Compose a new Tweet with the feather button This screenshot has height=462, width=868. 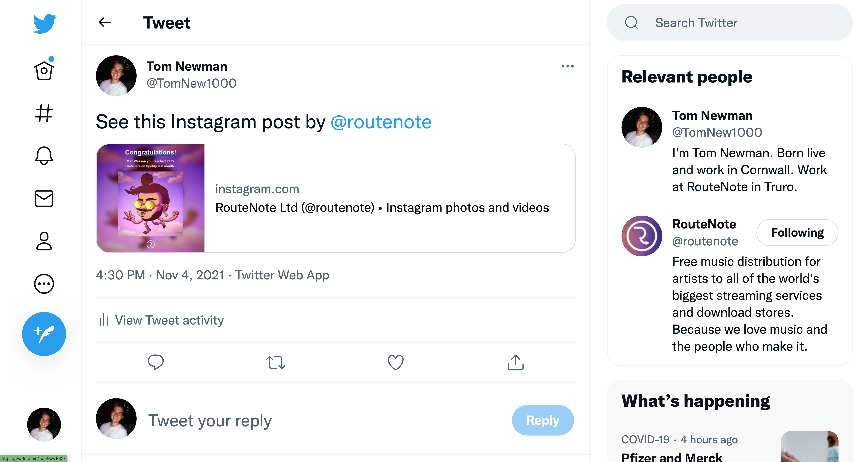click(x=44, y=334)
